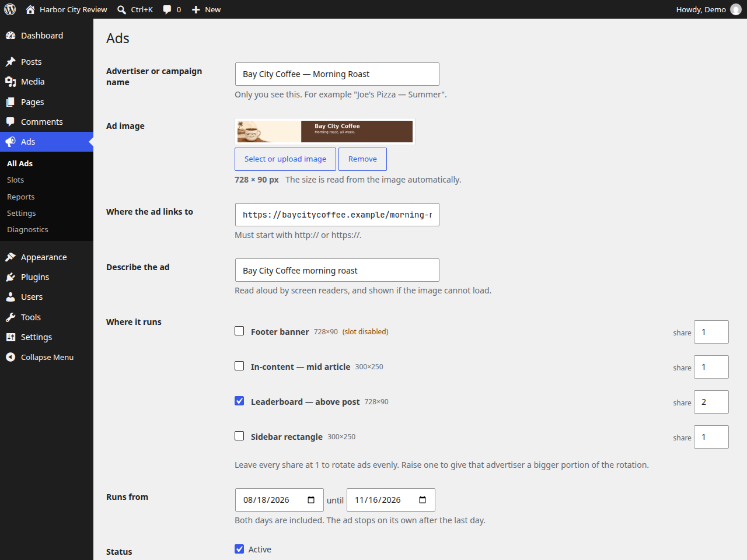Open the Slots submenu item
This screenshot has height=560, width=747.
tap(47, 180)
